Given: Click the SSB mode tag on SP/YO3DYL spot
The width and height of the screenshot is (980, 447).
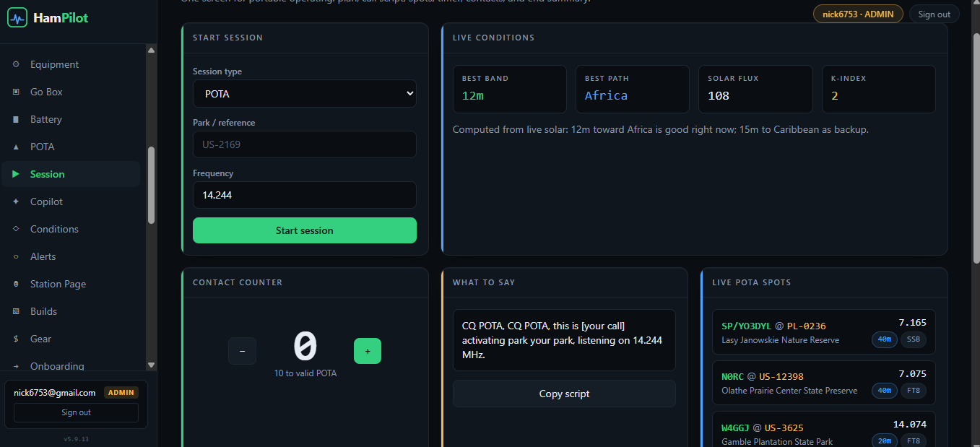Looking at the screenshot, I should click(913, 340).
